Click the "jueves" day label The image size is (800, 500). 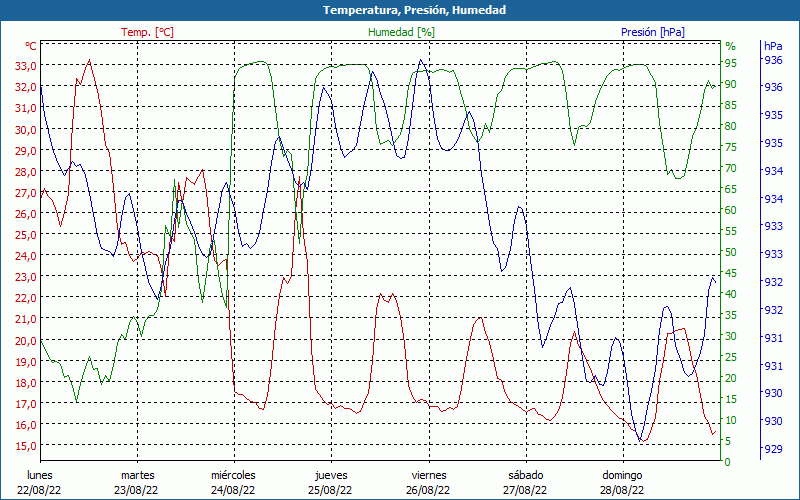pos(331,476)
